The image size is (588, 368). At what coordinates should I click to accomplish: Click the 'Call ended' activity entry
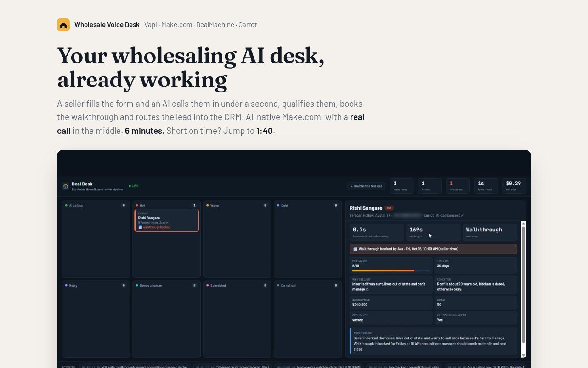point(232,367)
